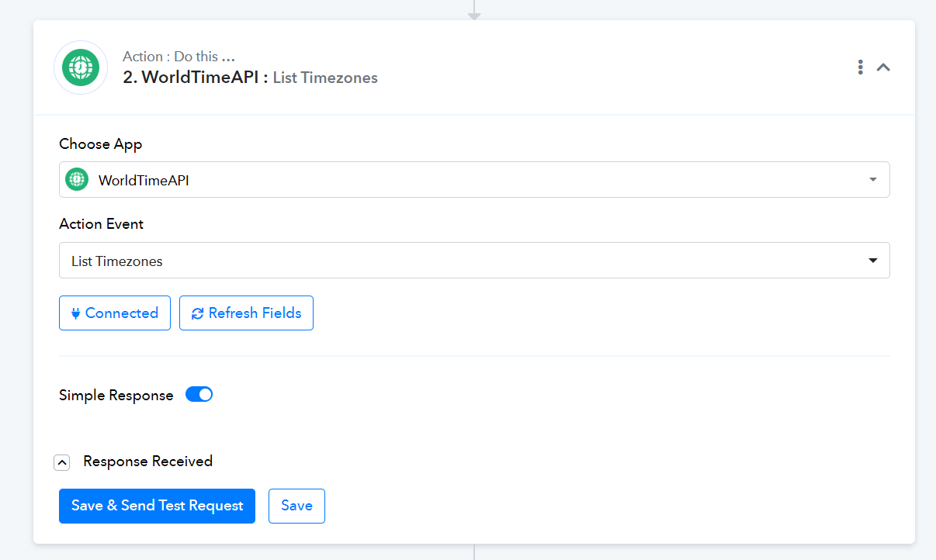
Task: Open the Choose App dropdown showing WorldTimeAPI
Action: 474,180
